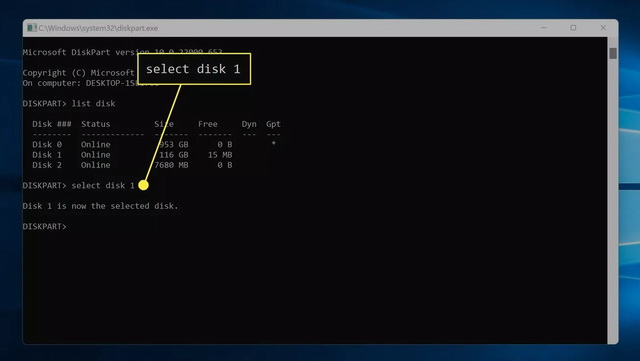
Task: Click the yellow marker dot after command
Action: 143,185
